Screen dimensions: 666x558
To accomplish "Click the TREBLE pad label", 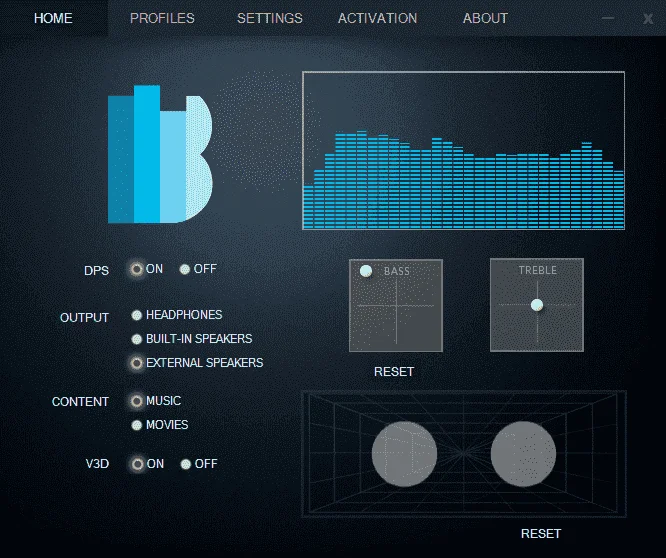I will pyautogui.click(x=537, y=271).
